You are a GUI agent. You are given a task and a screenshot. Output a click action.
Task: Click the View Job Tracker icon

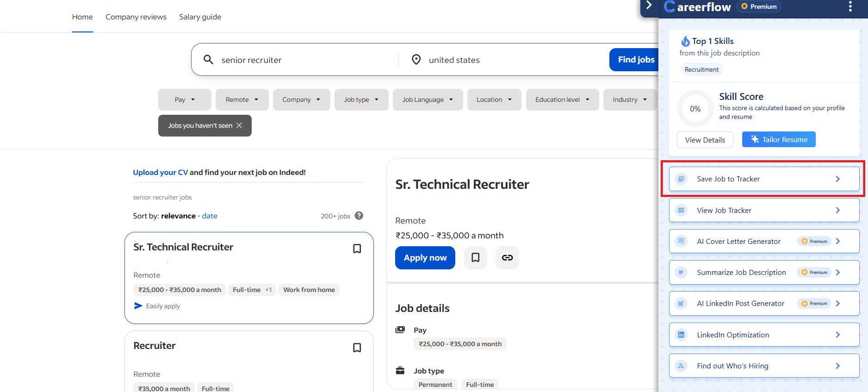pyautogui.click(x=681, y=210)
